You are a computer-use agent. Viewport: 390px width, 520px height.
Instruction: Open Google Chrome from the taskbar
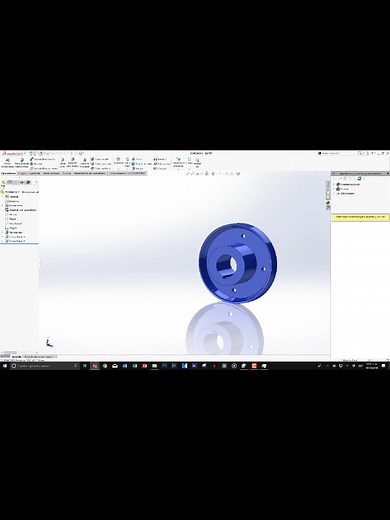[x=105, y=366]
